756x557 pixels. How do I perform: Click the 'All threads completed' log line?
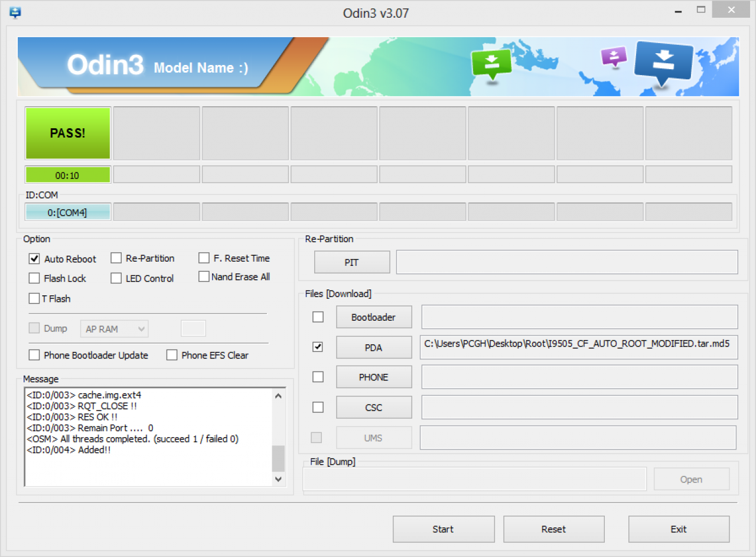132,439
